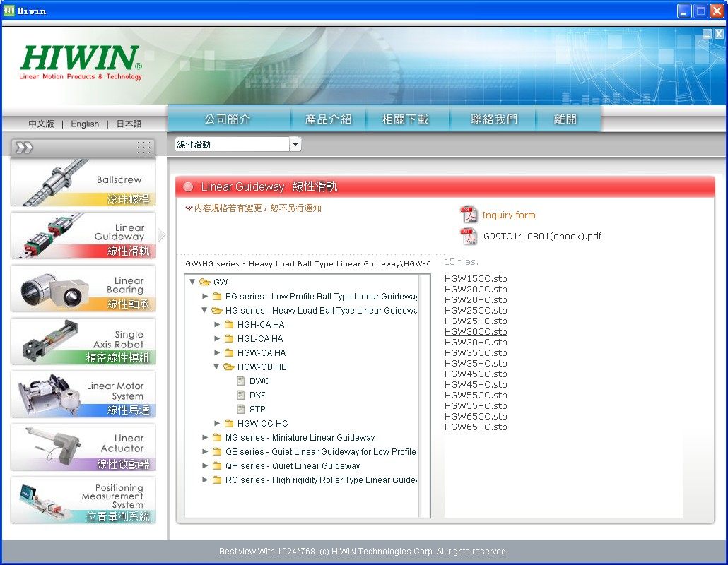Switch language to 日本語

[129, 124]
